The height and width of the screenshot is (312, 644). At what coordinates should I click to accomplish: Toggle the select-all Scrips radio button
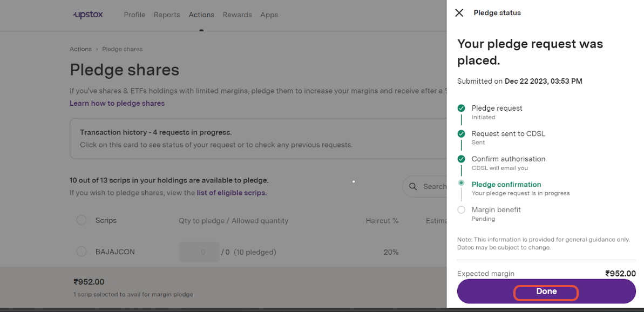tap(82, 220)
